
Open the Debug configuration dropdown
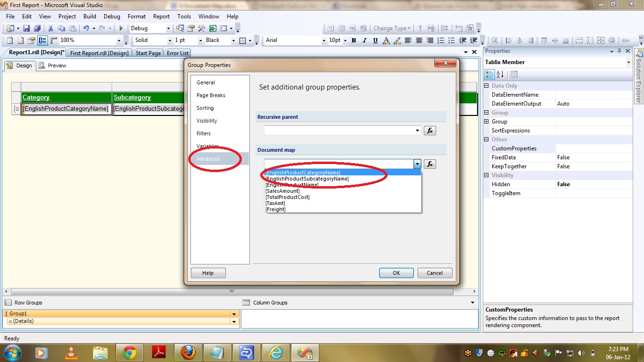(x=168, y=28)
